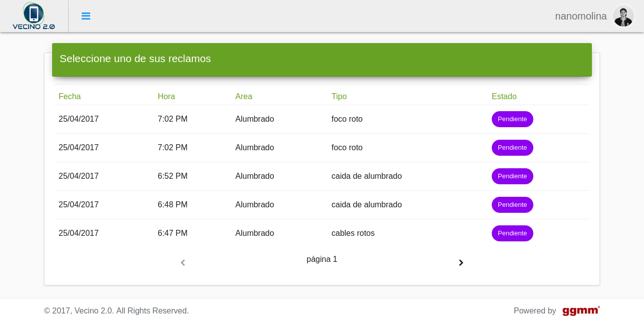Screen dimensions: 644x328
Task: Open the hamburger menu in the header
Action: 86,16
